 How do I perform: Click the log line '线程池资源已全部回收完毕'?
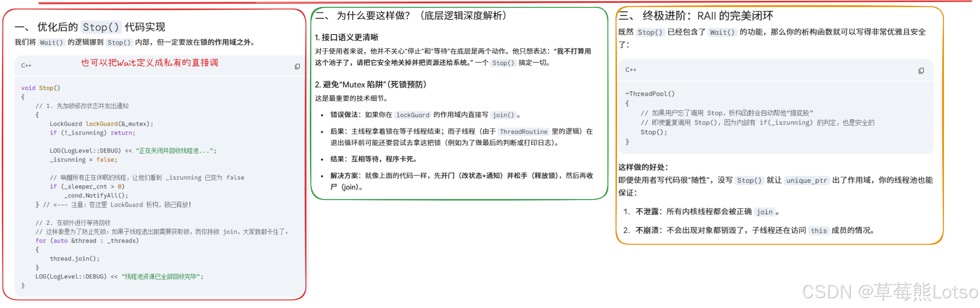pos(119,276)
